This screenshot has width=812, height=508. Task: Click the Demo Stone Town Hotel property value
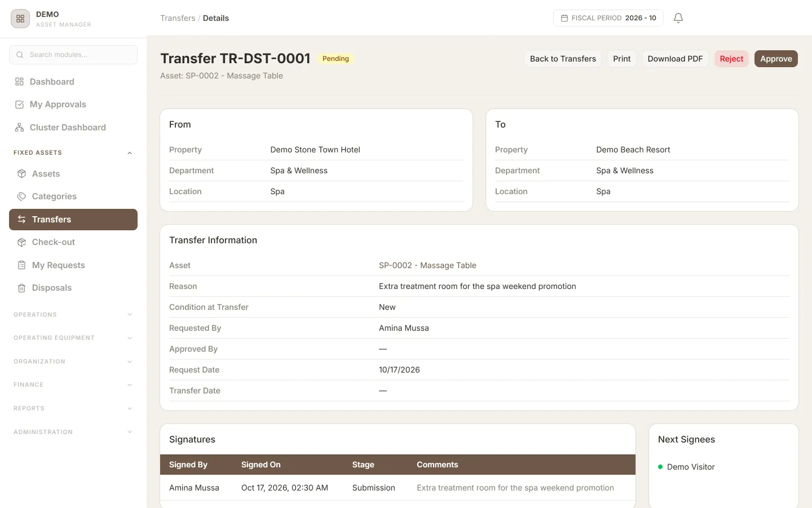tap(315, 150)
